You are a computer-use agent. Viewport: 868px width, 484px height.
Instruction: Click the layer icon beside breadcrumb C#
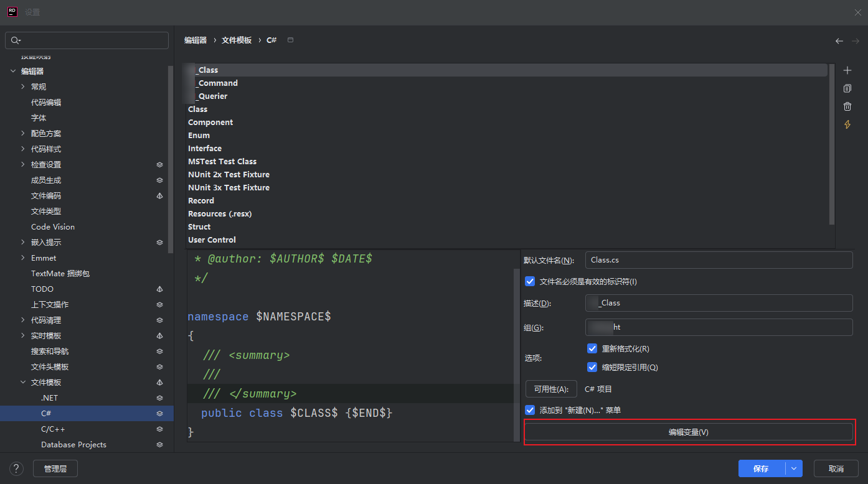coord(290,40)
